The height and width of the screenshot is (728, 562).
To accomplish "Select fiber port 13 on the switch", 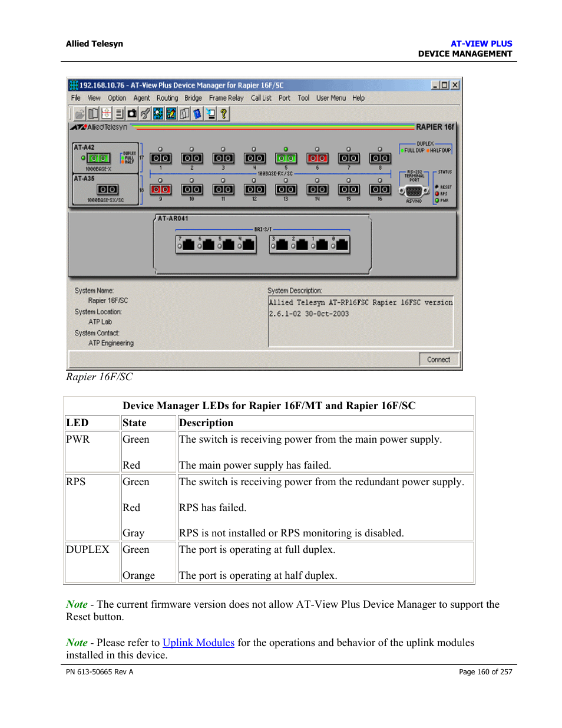I will point(286,189).
